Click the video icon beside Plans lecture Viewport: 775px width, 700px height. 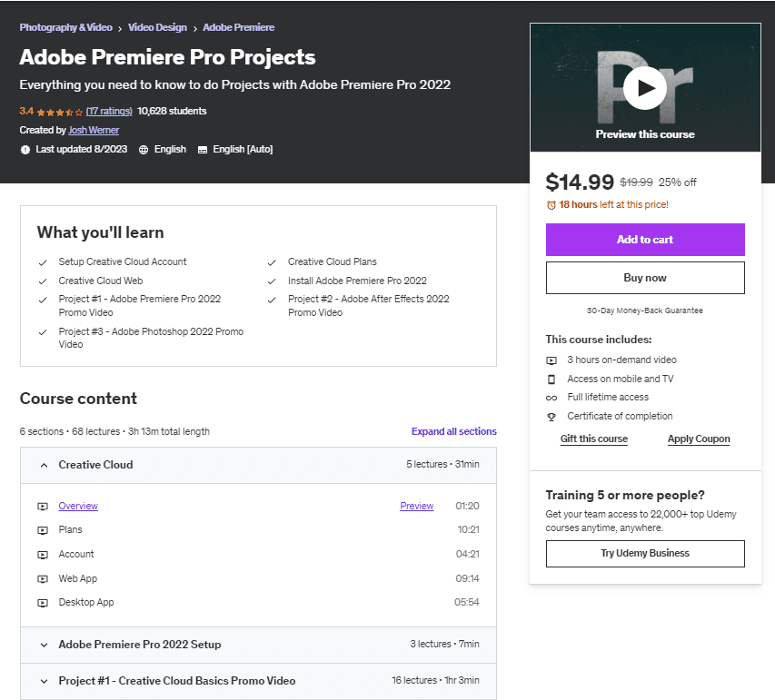click(x=43, y=530)
